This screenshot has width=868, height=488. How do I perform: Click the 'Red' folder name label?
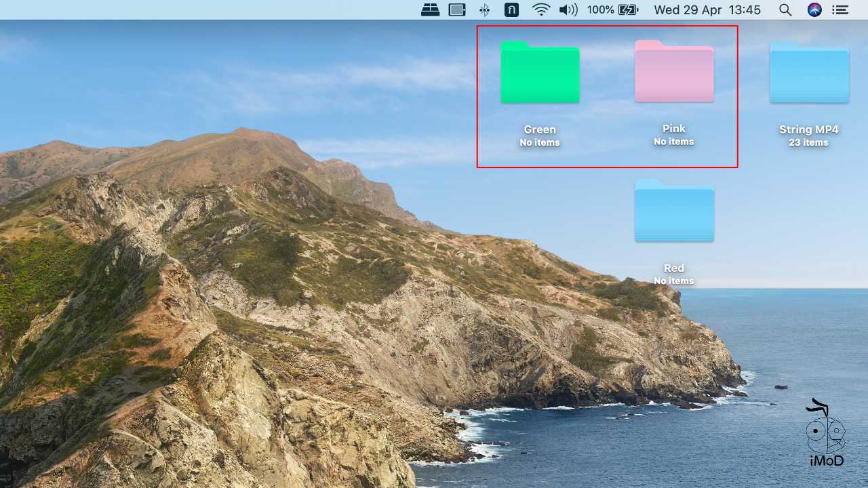(x=674, y=268)
